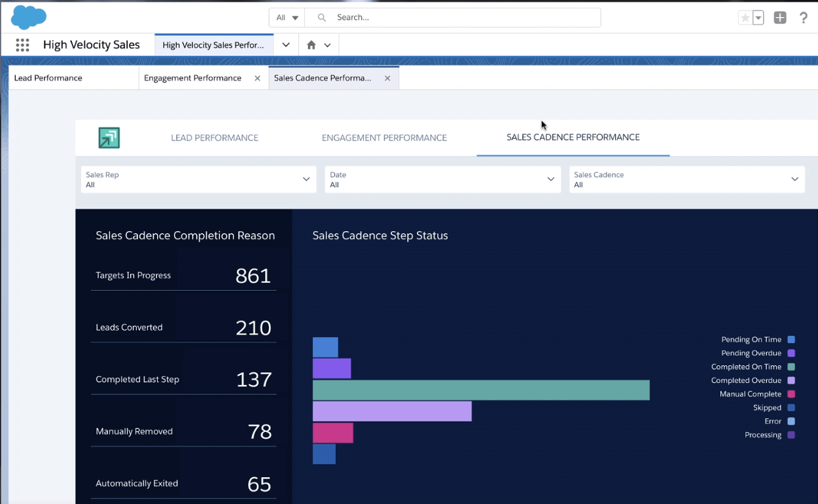Open the Date filter dropdown
The image size is (818, 504).
pyautogui.click(x=442, y=179)
